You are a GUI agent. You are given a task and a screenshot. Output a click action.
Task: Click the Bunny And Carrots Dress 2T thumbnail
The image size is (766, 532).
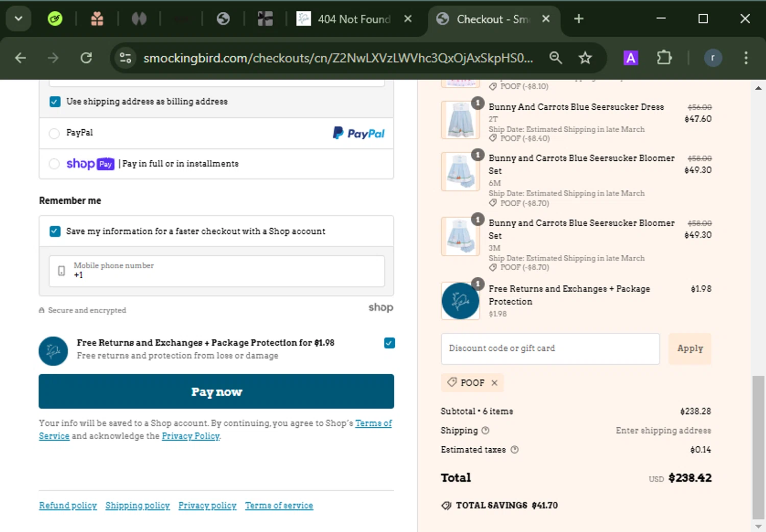point(460,120)
